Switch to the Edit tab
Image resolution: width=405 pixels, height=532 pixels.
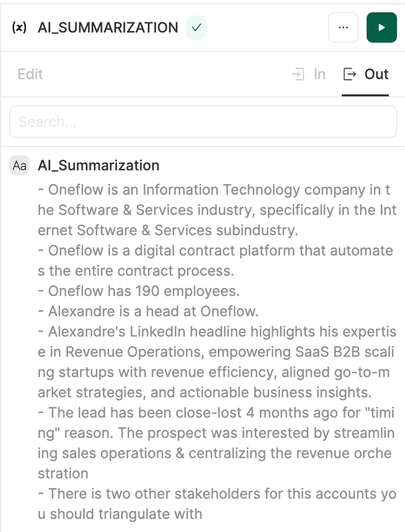[x=30, y=74]
